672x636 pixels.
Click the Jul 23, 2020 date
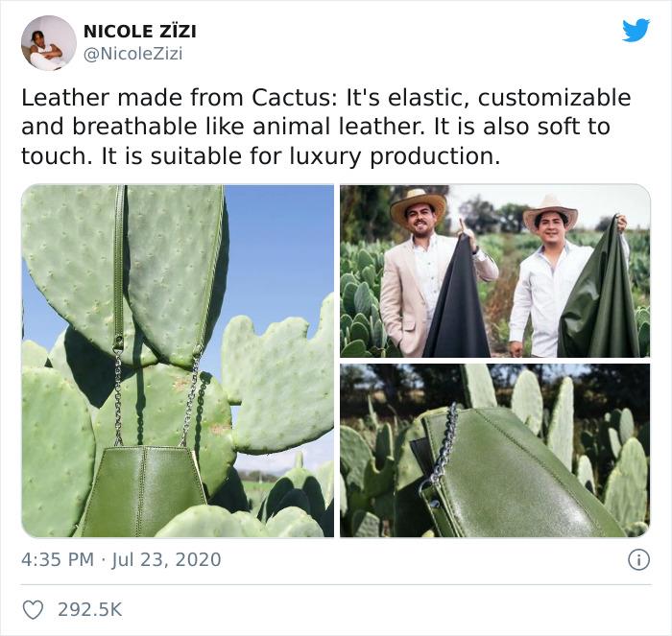tap(166, 559)
